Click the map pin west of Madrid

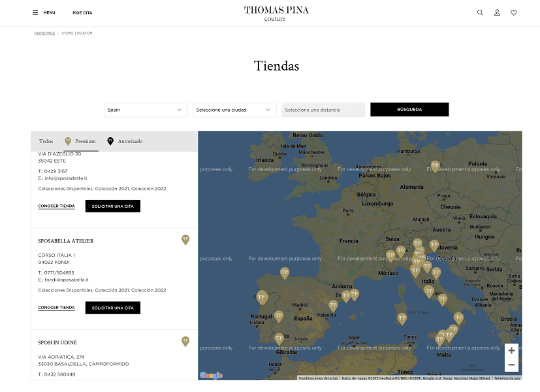point(279,316)
